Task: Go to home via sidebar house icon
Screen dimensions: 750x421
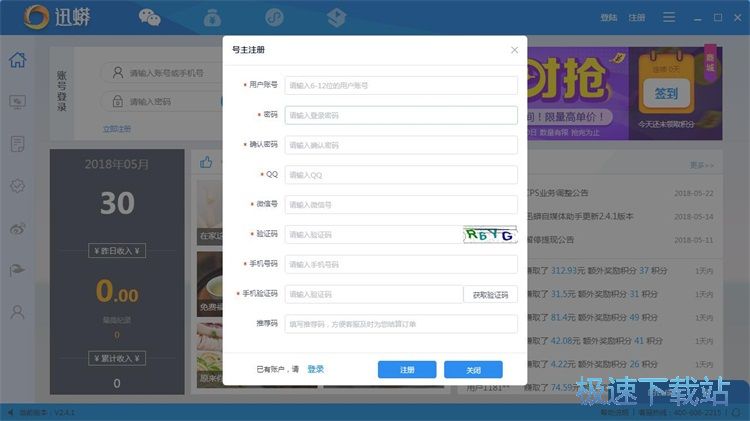Action: (18, 60)
